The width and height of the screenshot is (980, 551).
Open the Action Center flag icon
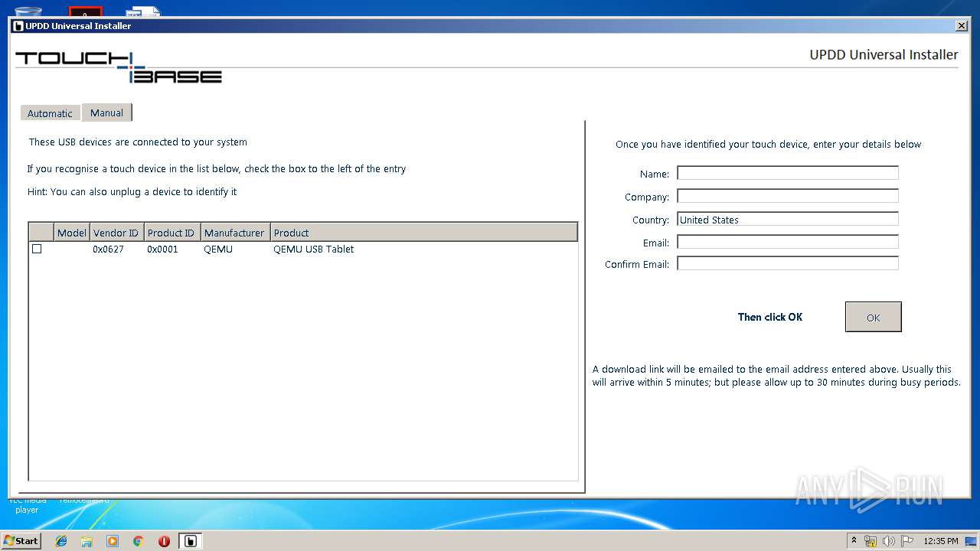click(x=906, y=541)
